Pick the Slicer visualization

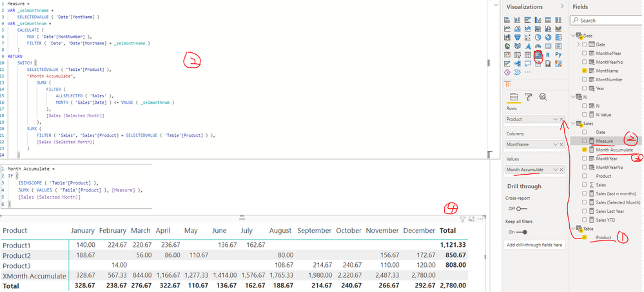[x=518, y=55]
